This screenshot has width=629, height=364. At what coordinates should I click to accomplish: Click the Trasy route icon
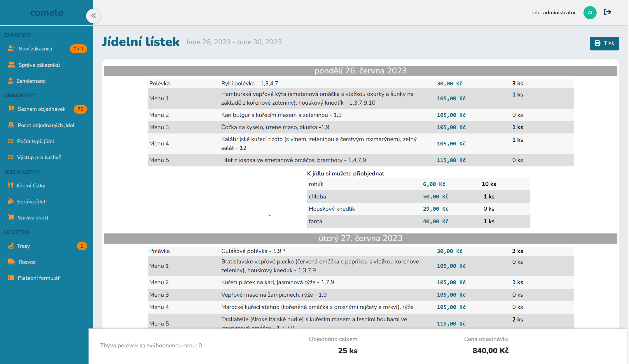point(11,246)
